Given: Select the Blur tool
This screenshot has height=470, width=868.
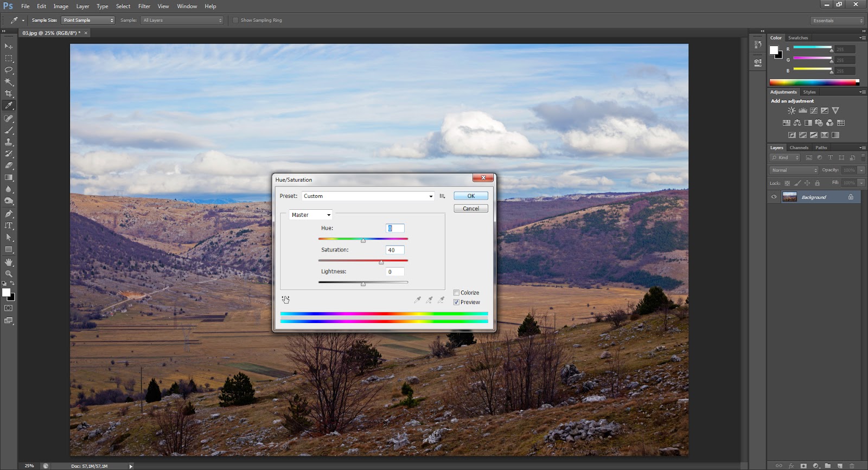Looking at the screenshot, I should coord(9,190).
